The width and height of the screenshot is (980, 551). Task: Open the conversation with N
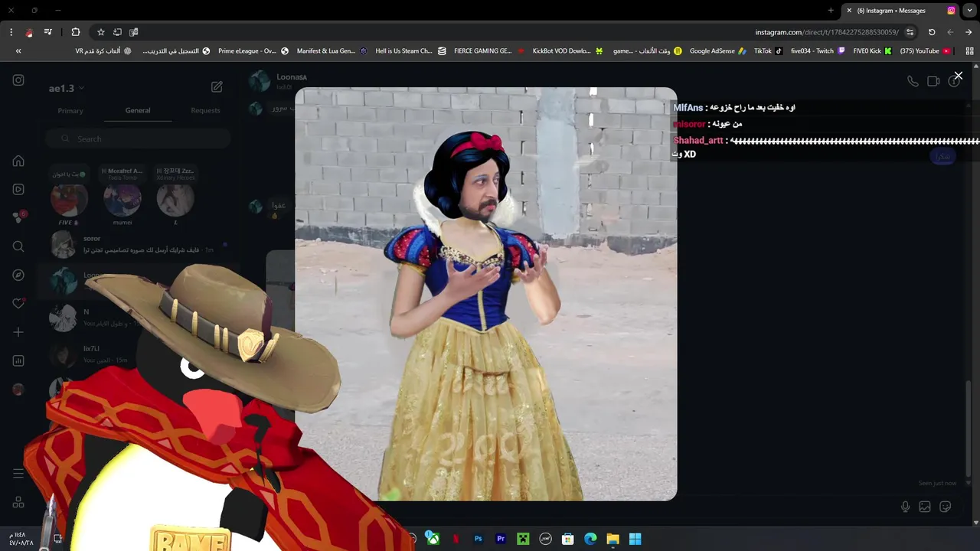pos(138,318)
